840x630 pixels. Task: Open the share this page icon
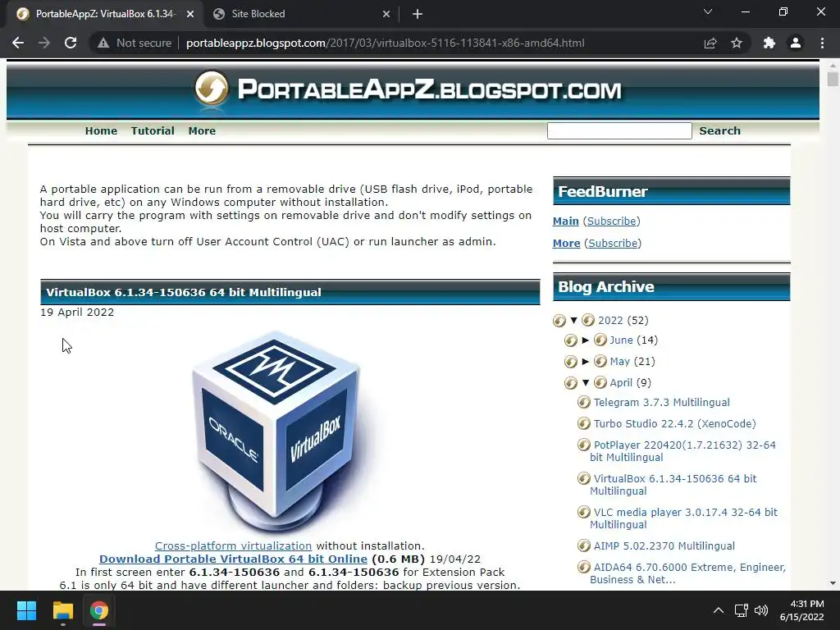click(x=710, y=43)
